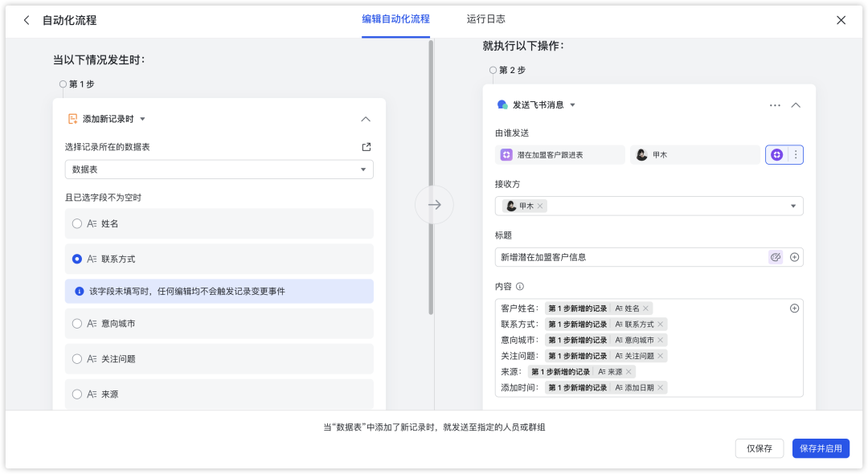Close the automation flow dialog
The image size is (868, 474).
tap(841, 20)
